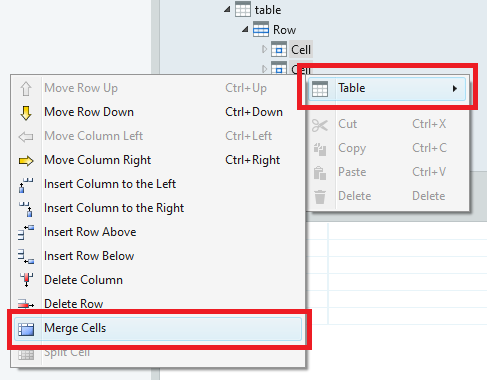Open the Table submenu arrow

point(455,89)
